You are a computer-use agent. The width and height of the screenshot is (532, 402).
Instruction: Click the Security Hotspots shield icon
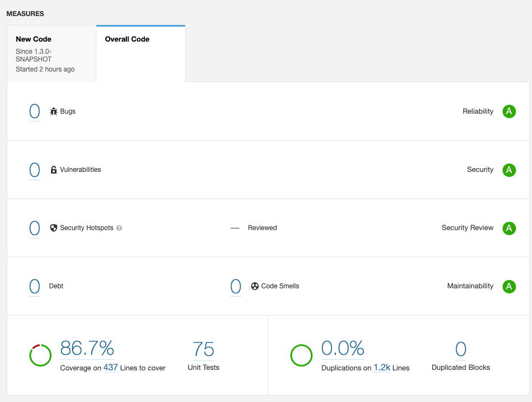tap(54, 228)
